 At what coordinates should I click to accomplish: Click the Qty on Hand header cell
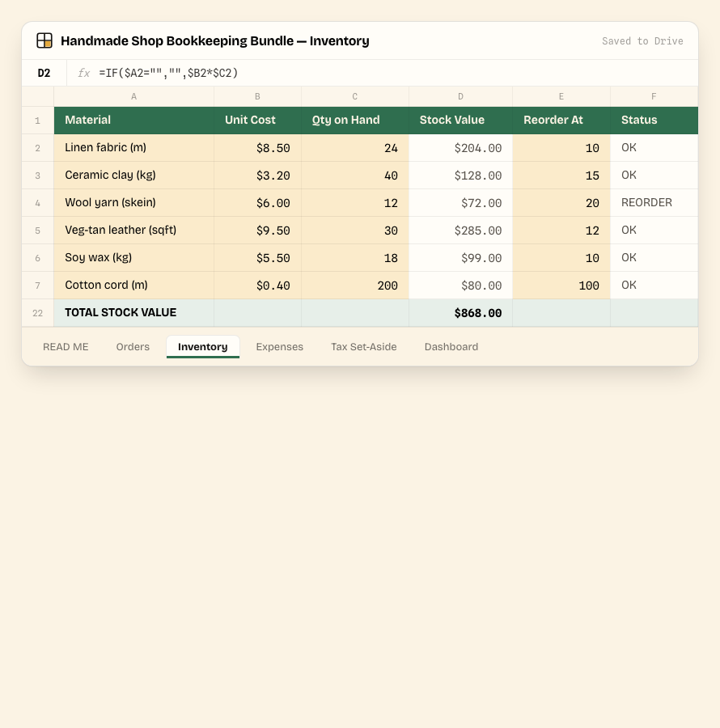coord(355,121)
